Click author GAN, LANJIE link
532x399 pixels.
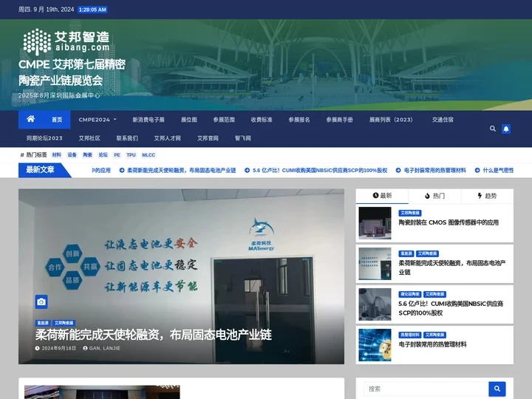[101, 348]
